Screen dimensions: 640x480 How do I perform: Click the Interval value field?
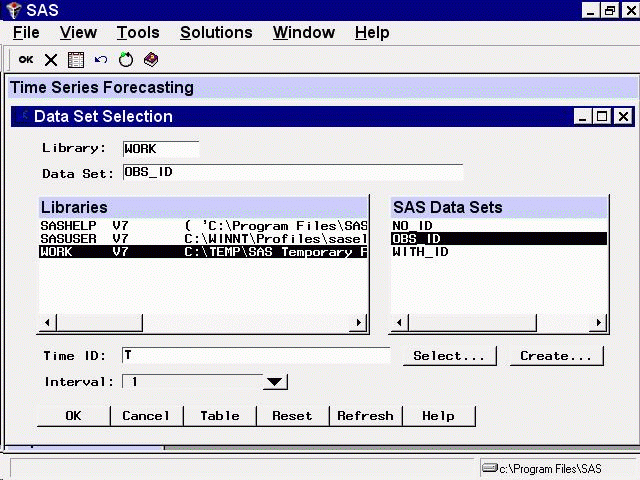[193, 382]
